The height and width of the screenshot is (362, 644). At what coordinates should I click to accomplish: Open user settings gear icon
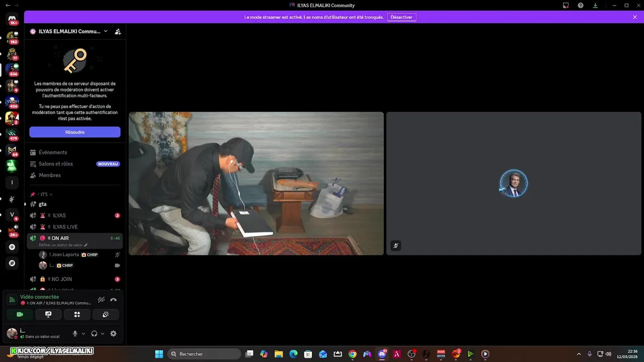coord(113,333)
